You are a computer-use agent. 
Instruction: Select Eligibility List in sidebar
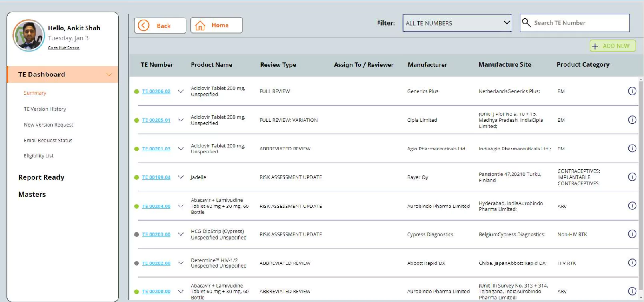(38, 156)
